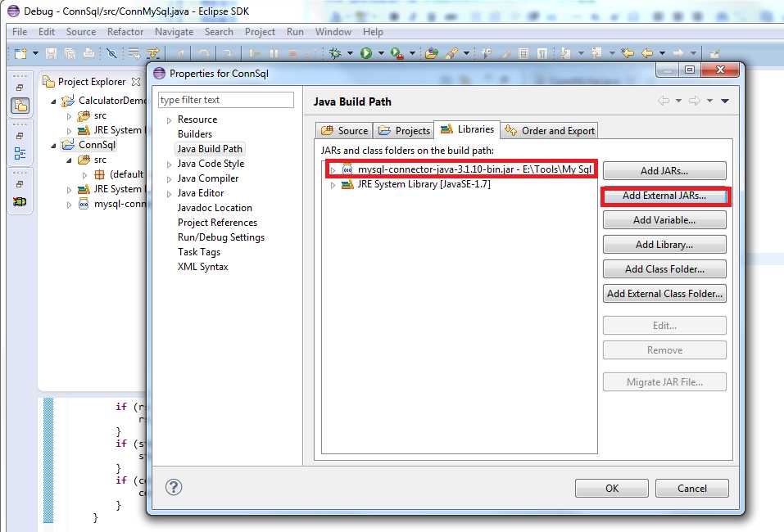
Task: Select Java Compiler in properties tree
Action: 207,178
